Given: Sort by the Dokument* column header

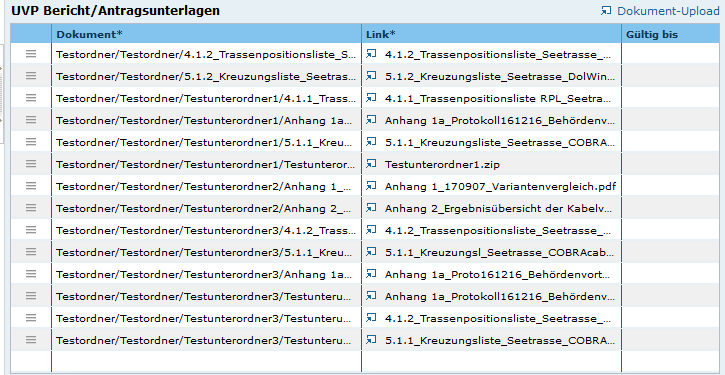Looking at the screenshot, I should (x=206, y=34).
